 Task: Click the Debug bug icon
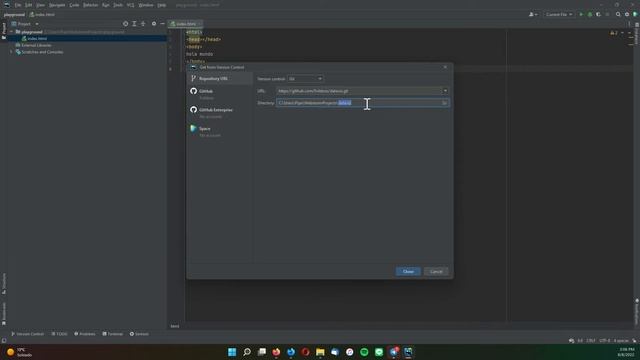pos(590,14)
